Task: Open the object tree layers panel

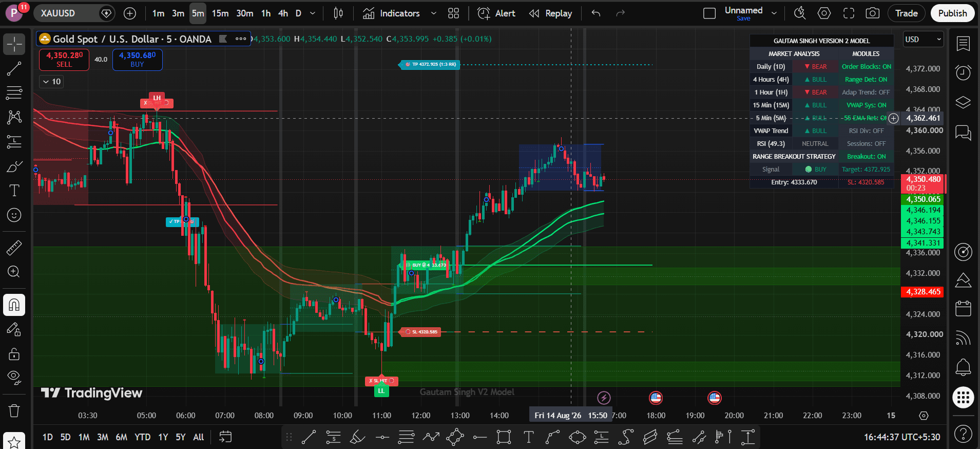Action: 964,103
